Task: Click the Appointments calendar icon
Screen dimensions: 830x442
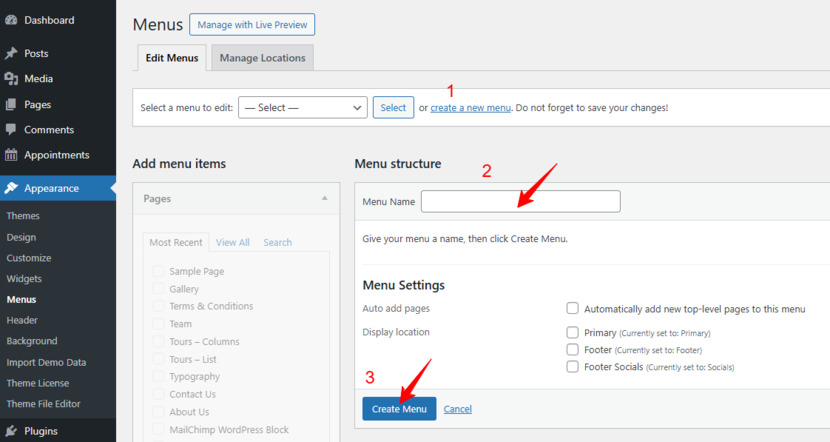Action: 11,155
